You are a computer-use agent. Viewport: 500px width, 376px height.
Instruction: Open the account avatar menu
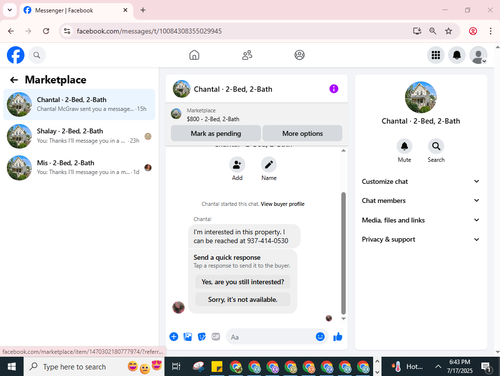tap(478, 55)
